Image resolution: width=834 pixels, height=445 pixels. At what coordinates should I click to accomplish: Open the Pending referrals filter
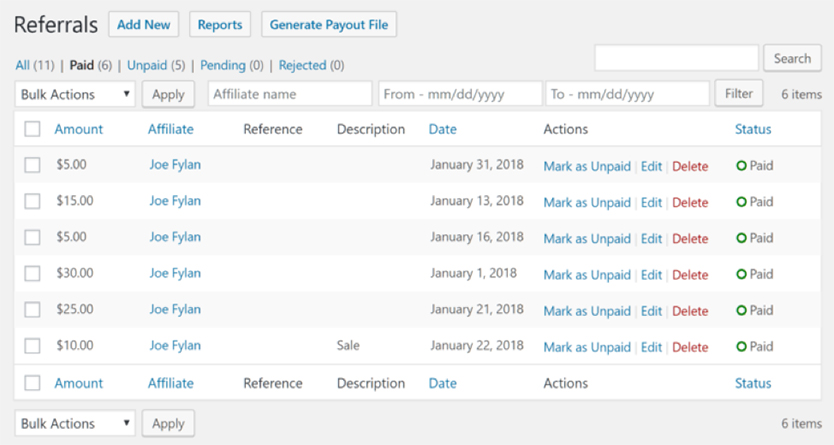click(x=222, y=65)
